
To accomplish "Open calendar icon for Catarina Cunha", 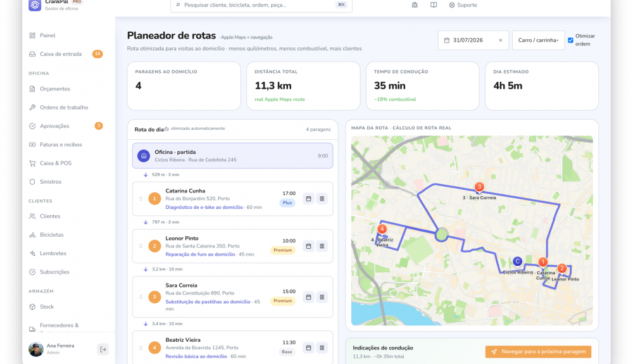I will point(308,199).
